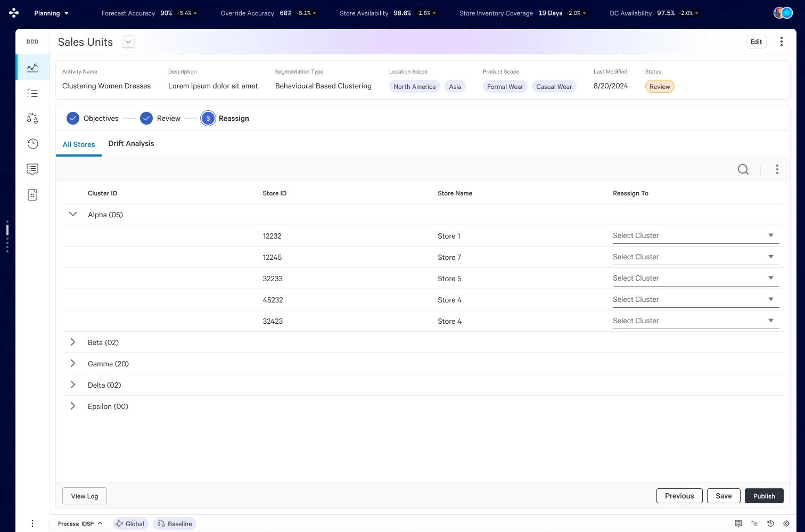Click the Asia location tag
Image resolution: width=805 pixels, height=532 pixels.
click(455, 86)
